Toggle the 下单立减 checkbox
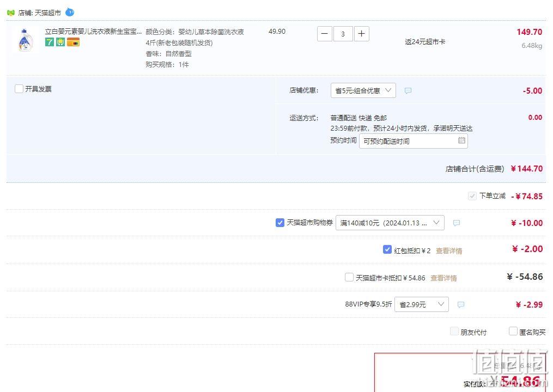Viewport: 553px width, 392px height. pos(472,195)
